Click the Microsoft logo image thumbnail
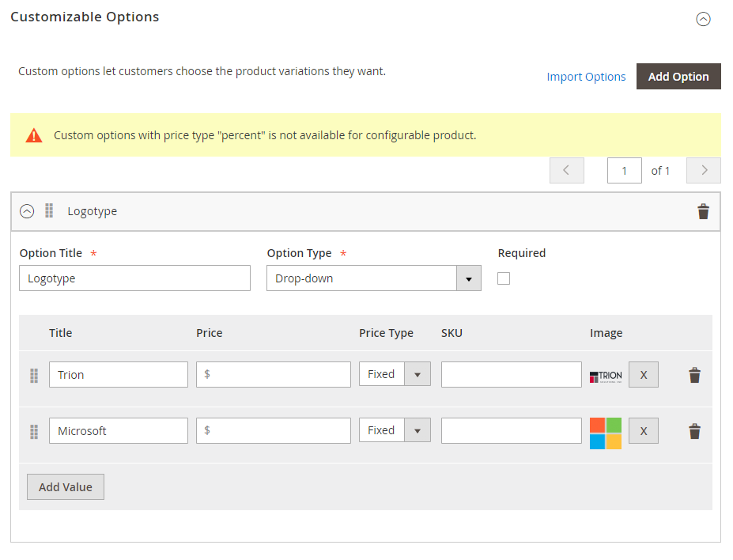733x560 pixels. click(x=606, y=433)
